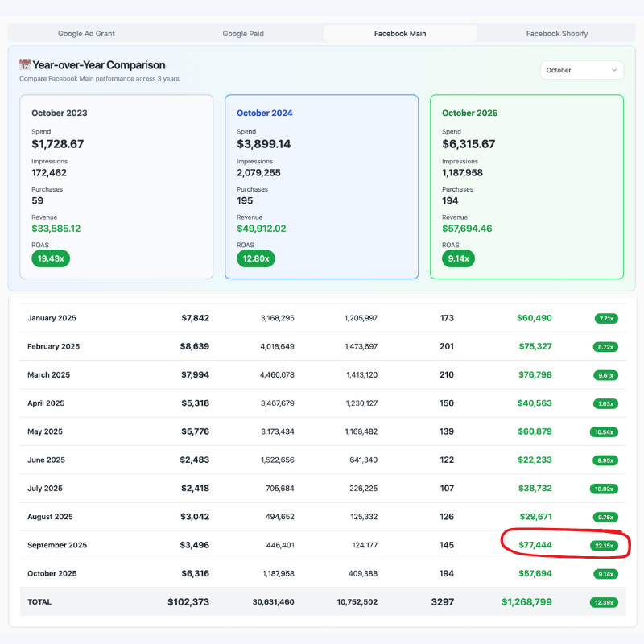Click the 22.15x ROAS badge
The width and height of the screenshot is (644, 644).
605,546
